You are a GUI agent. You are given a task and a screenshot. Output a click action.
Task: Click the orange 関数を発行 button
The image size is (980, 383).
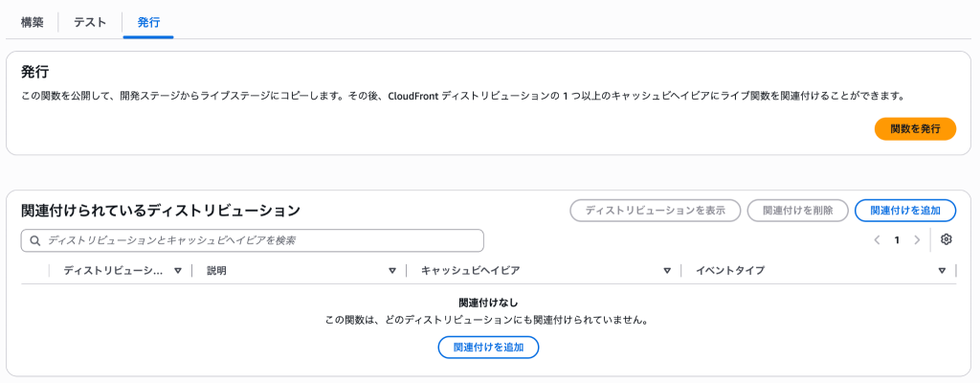point(915,129)
